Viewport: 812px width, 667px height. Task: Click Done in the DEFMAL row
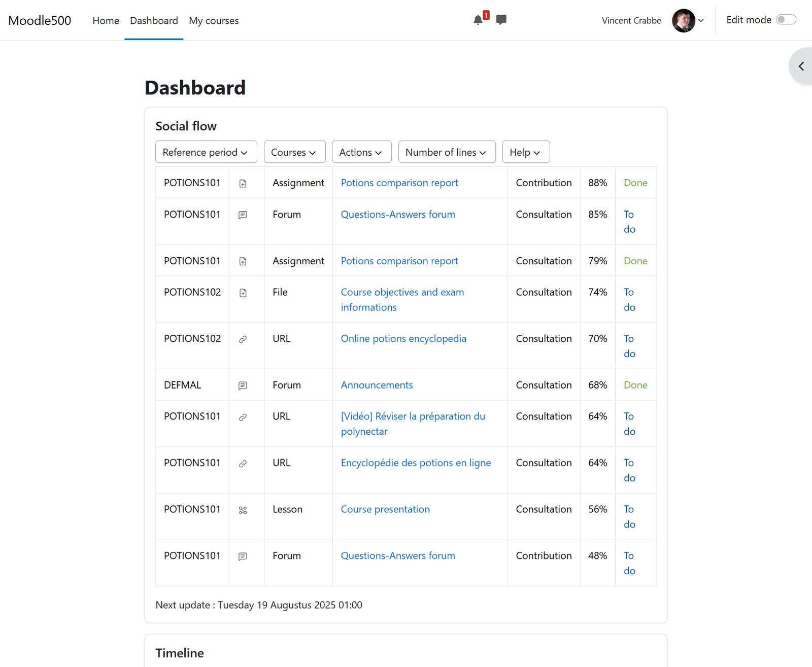[x=635, y=385]
